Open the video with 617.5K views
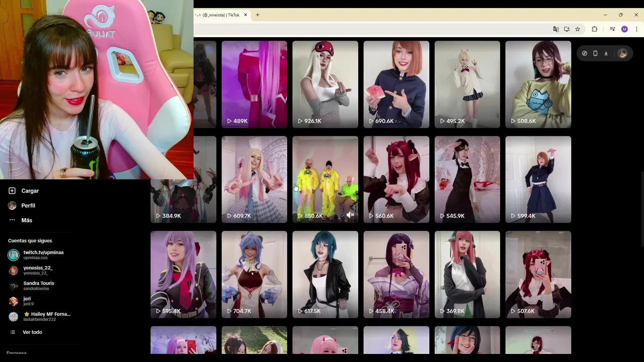Screen dimensions: 644x362 pyautogui.click(x=326, y=275)
